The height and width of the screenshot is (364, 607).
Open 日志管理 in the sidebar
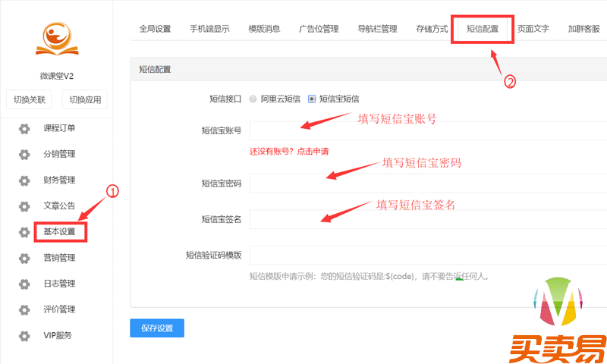coord(59,284)
